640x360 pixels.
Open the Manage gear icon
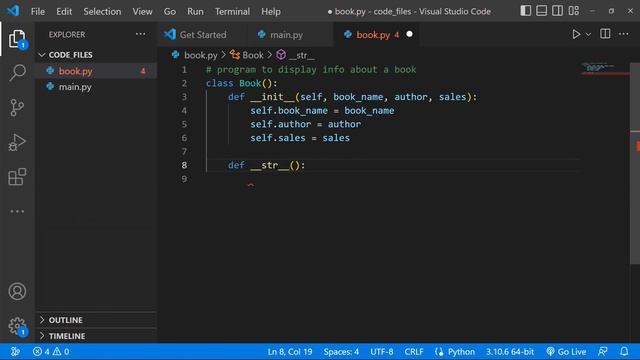point(17,326)
